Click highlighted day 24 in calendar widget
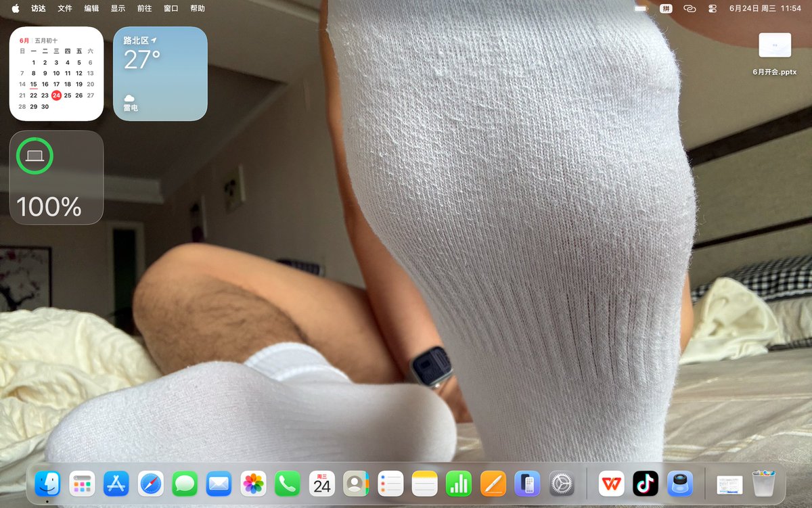Screen dimensions: 812x508 click(x=56, y=95)
